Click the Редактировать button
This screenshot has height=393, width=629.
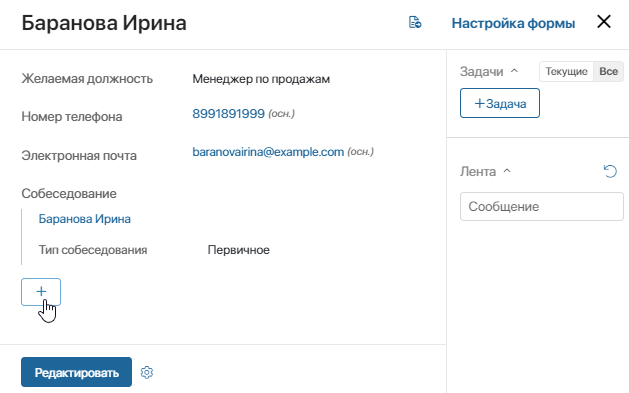click(76, 372)
